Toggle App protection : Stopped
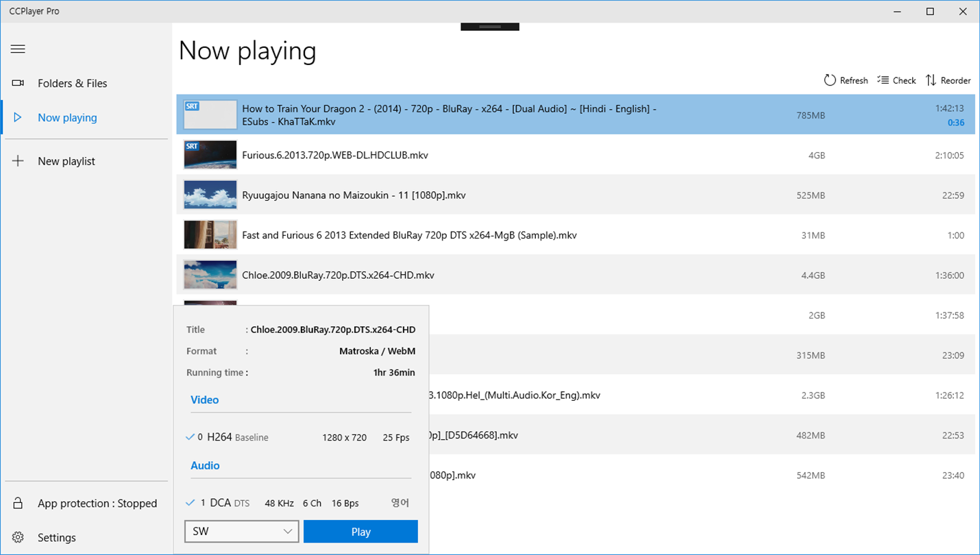This screenshot has width=980, height=555. (97, 504)
